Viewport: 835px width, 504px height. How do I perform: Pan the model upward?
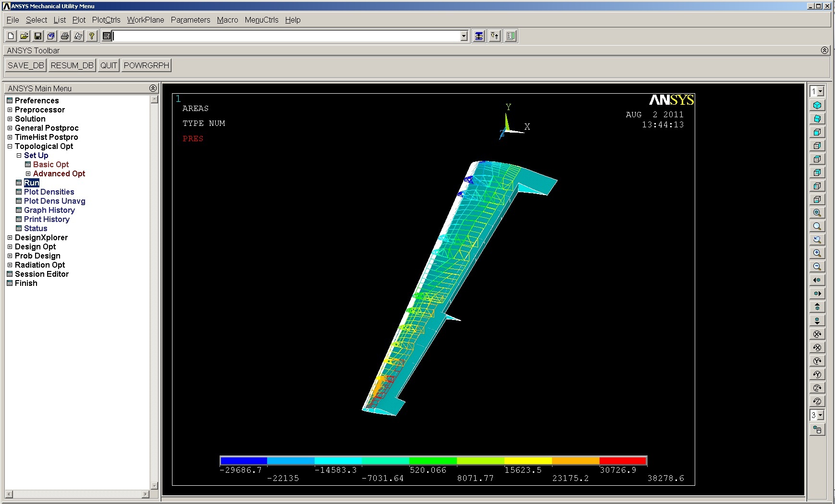pyautogui.click(x=817, y=306)
